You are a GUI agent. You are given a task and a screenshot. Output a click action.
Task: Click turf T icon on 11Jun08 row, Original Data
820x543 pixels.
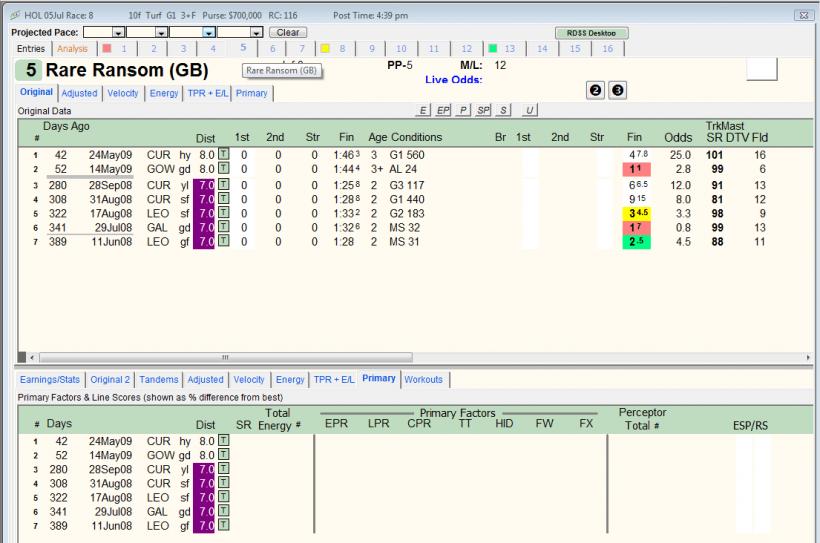[x=223, y=241]
